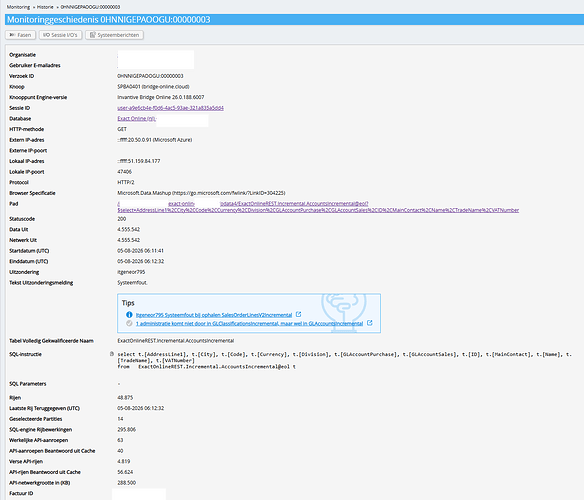The image size is (584, 500).
Task: Open the Sessie ID link
Action: (171, 108)
